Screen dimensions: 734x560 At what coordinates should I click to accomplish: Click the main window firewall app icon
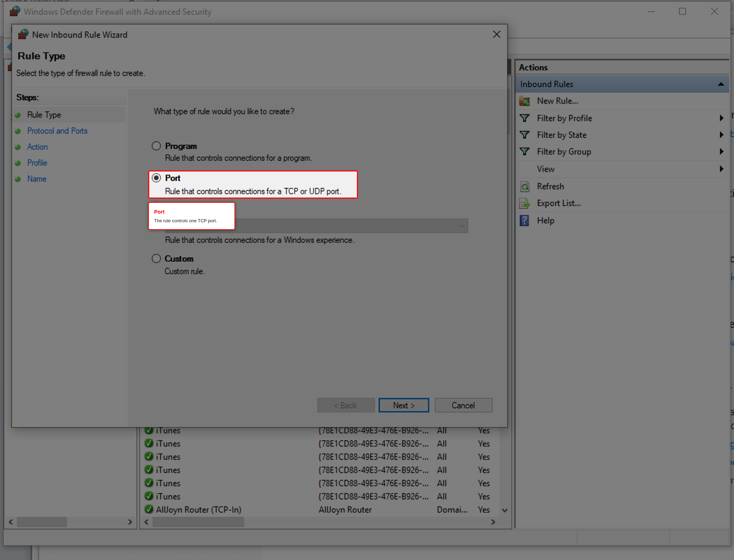(x=15, y=11)
